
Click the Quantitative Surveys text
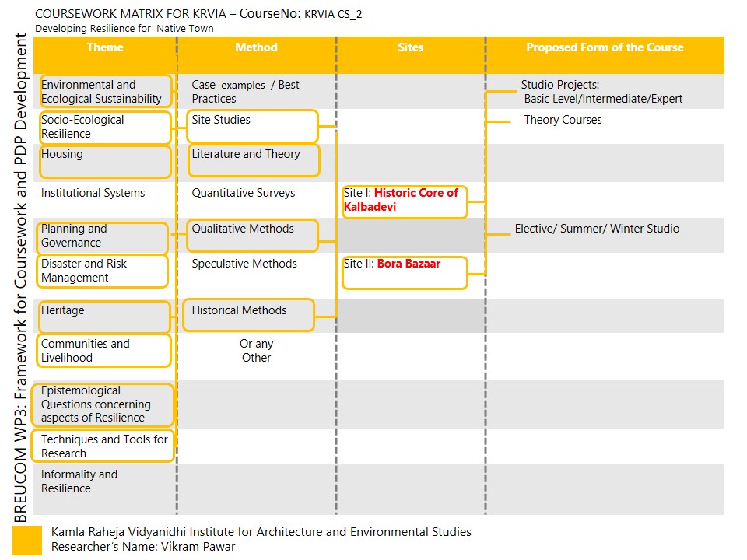[x=244, y=193]
